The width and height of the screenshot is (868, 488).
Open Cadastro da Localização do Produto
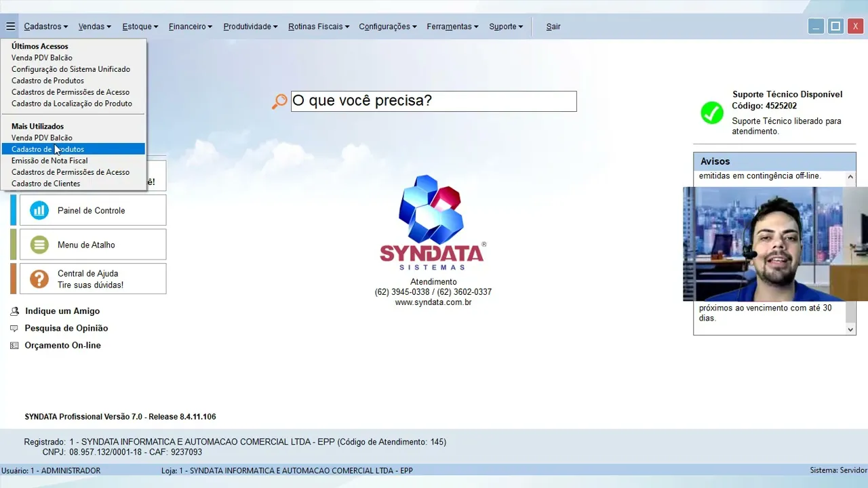tap(72, 104)
